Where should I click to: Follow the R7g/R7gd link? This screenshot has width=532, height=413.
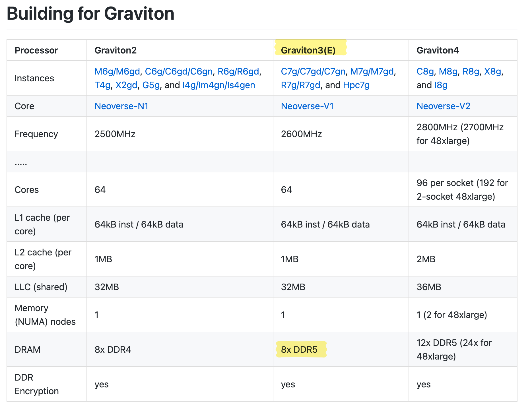point(301,85)
